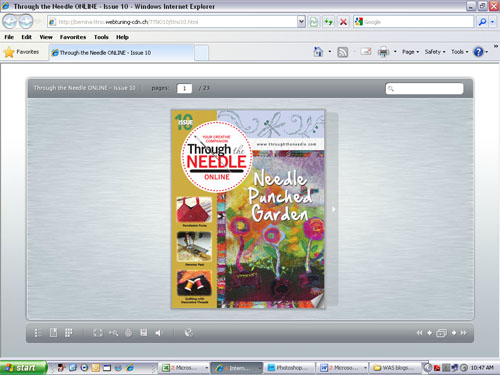Click the handbag thumbnail on the cover
Viewport: 500px width, 375px height.
pyautogui.click(x=194, y=209)
